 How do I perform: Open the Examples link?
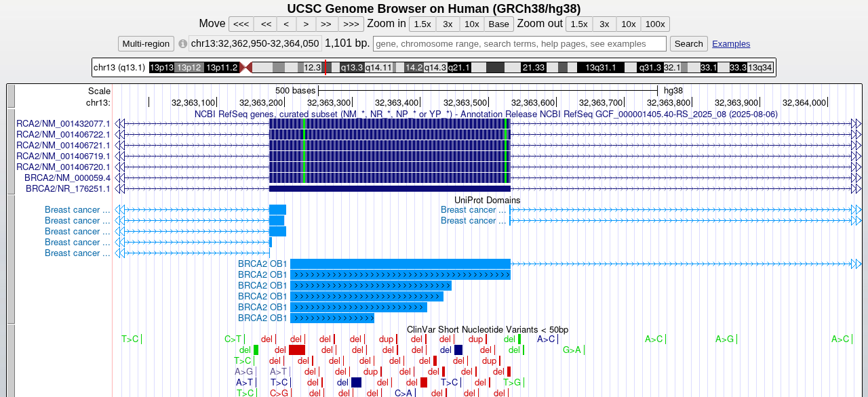[731, 44]
